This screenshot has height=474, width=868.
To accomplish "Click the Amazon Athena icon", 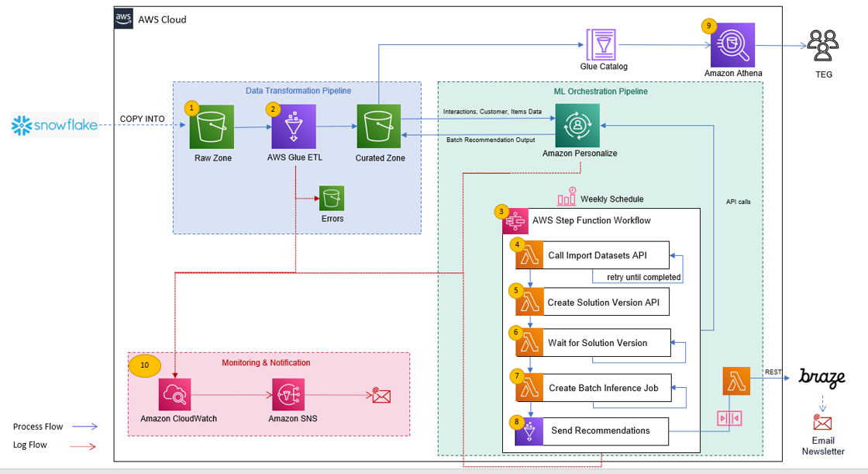I will point(733,45).
